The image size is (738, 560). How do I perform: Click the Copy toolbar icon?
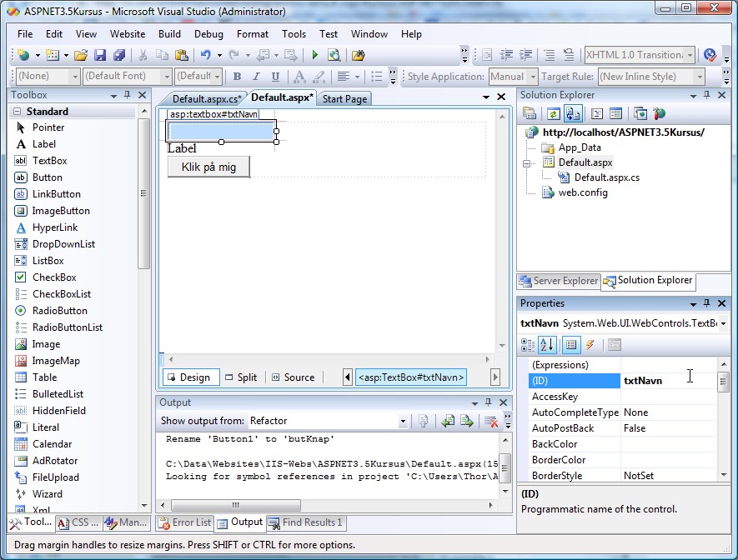pos(162,55)
